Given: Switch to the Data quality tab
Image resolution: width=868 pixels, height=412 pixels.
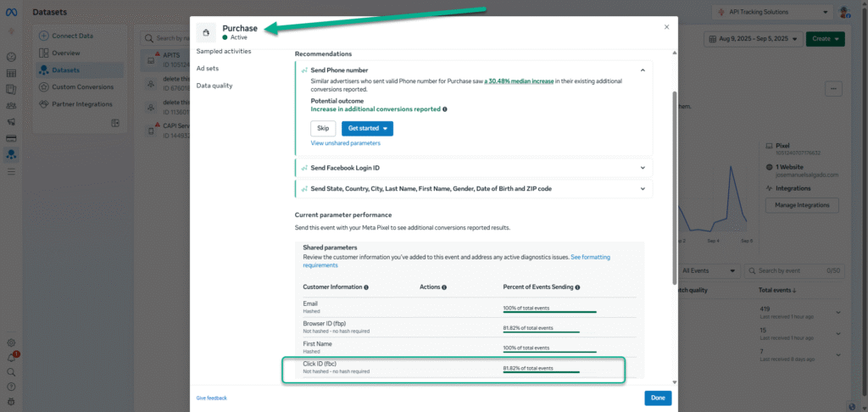Looking at the screenshot, I should click(x=214, y=86).
